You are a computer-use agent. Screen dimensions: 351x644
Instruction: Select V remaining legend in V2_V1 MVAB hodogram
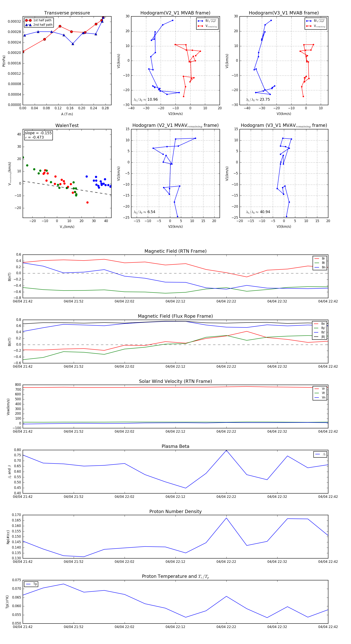pyautogui.click(x=207, y=26)
